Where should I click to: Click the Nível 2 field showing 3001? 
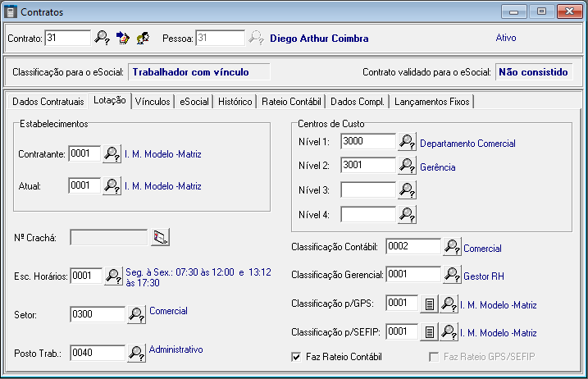(x=368, y=165)
